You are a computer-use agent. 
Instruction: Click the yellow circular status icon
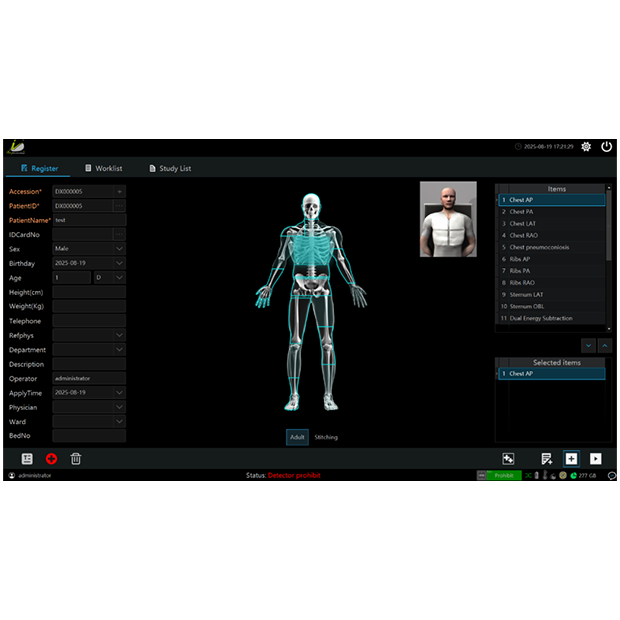coord(563,475)
